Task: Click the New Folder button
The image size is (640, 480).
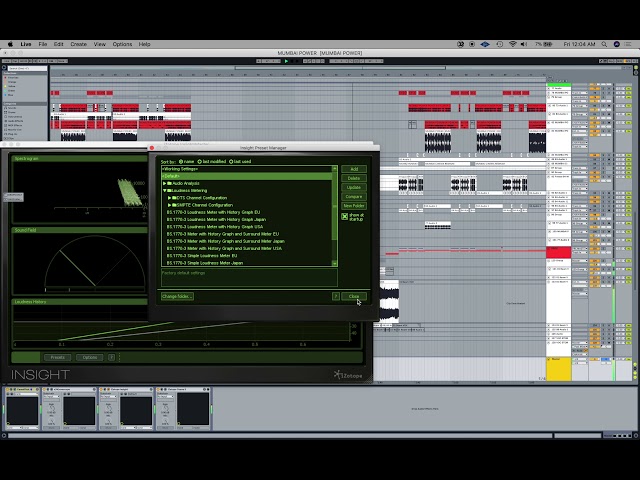Action: click(354, 206)
